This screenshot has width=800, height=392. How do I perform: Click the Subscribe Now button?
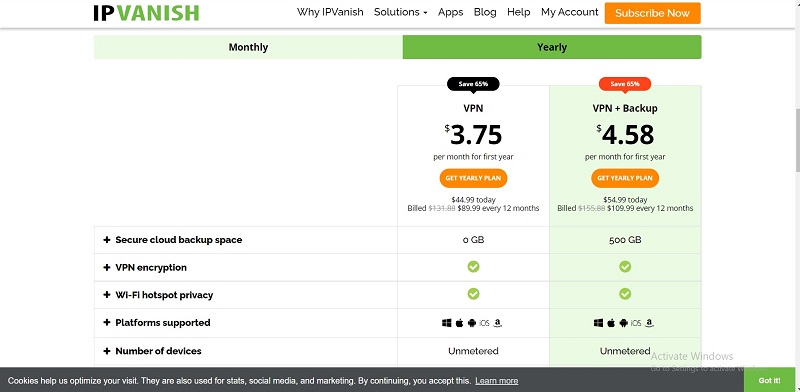point(653,13)
